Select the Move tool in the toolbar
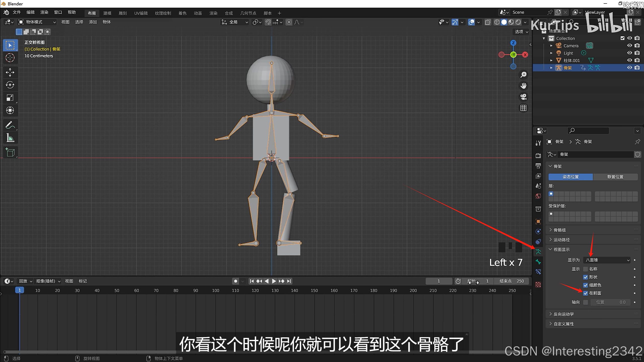This screenshot has height=362, width=644. point(10,72)
